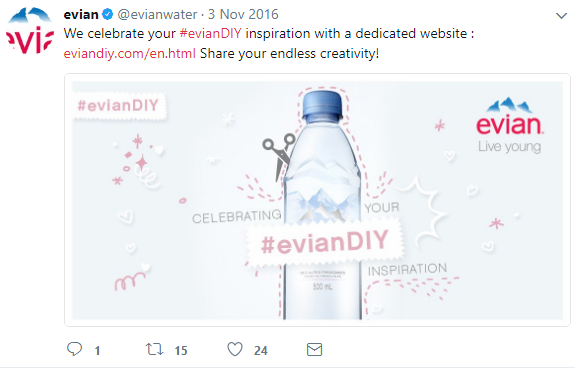Open the evian profile avatar

[x=29, y=31]
